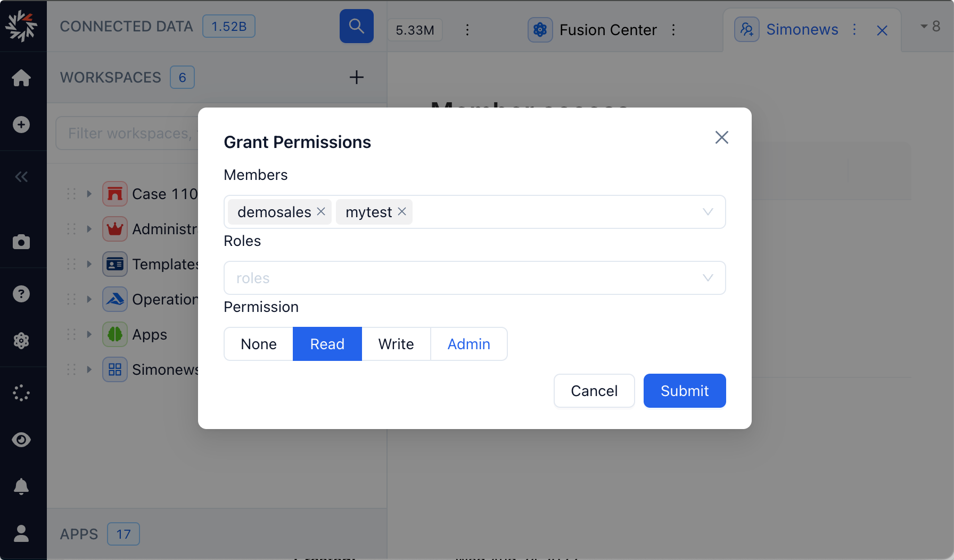Image resolution: width=954 pixels, height=560 pixels.
Task: Expand the Apps workspace tree item
Action: (x=89, y=334)
